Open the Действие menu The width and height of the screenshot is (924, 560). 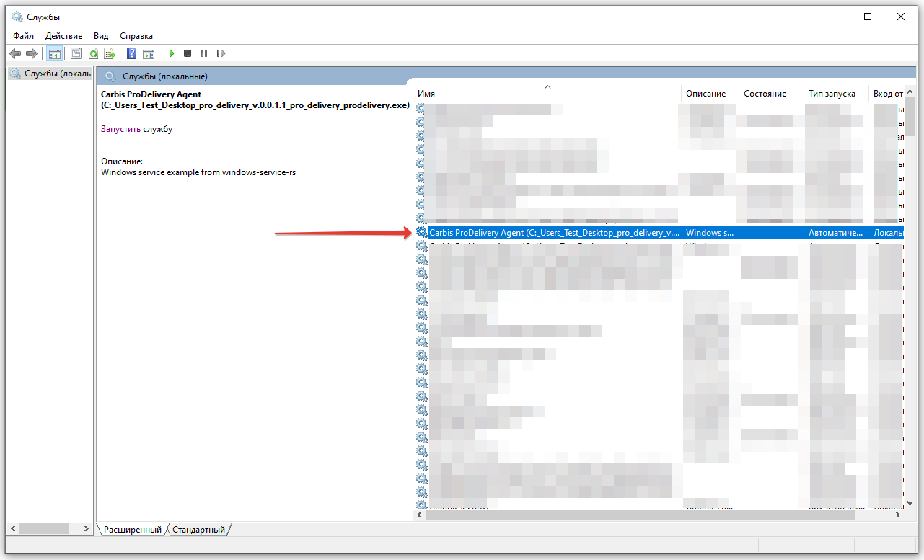[63, 36]
